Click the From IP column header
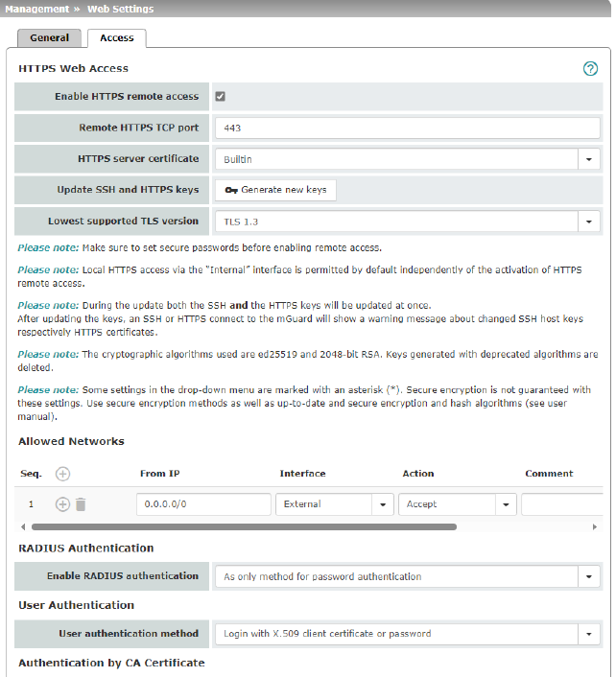Viewport: 616px width, 677px height. pyautogui.click(x=160, y=474)
